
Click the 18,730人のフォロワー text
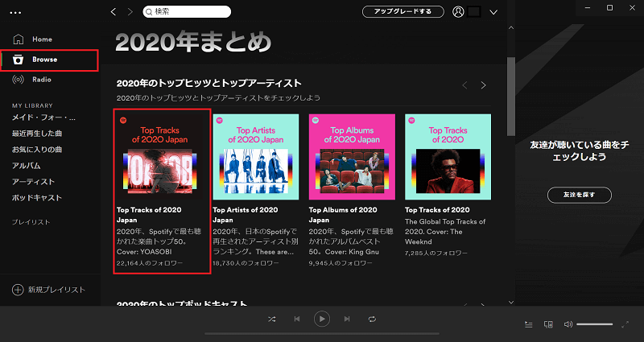[x=246, y=263]
